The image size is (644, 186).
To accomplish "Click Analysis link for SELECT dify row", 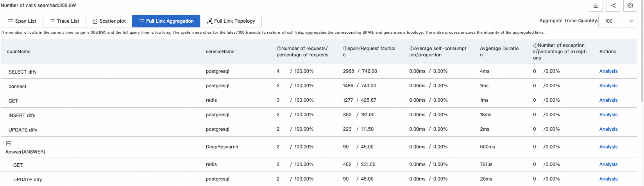I will point(608,71).
